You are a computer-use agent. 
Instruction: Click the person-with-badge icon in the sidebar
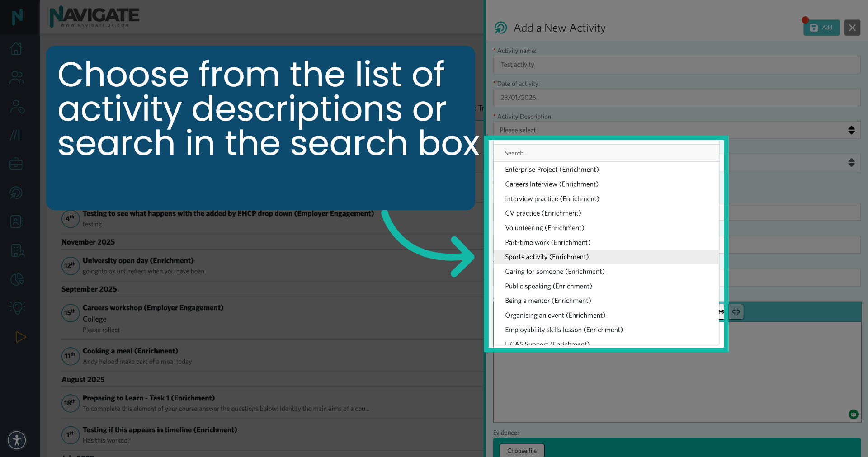(x=17, y=107)
